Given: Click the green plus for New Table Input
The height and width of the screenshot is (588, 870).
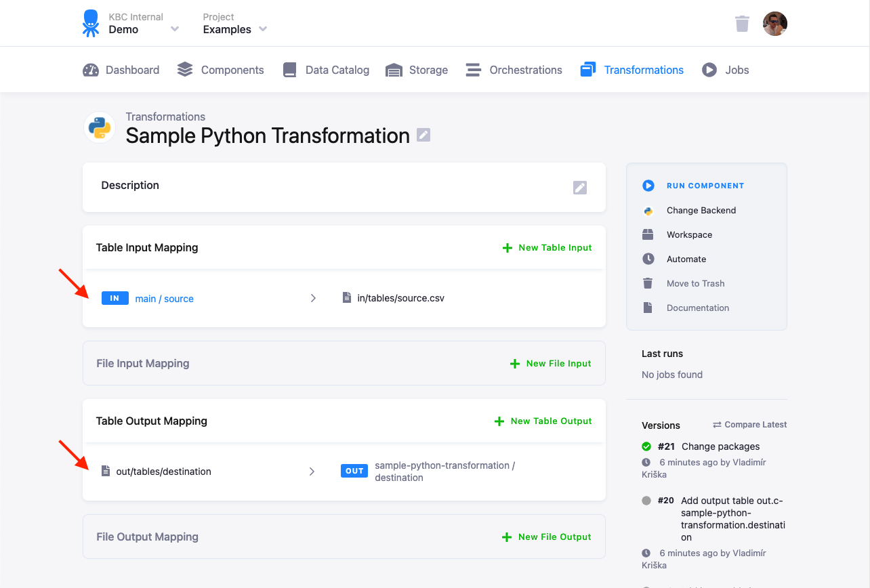Looking at the screenshot, I should [x=507, y=248].
